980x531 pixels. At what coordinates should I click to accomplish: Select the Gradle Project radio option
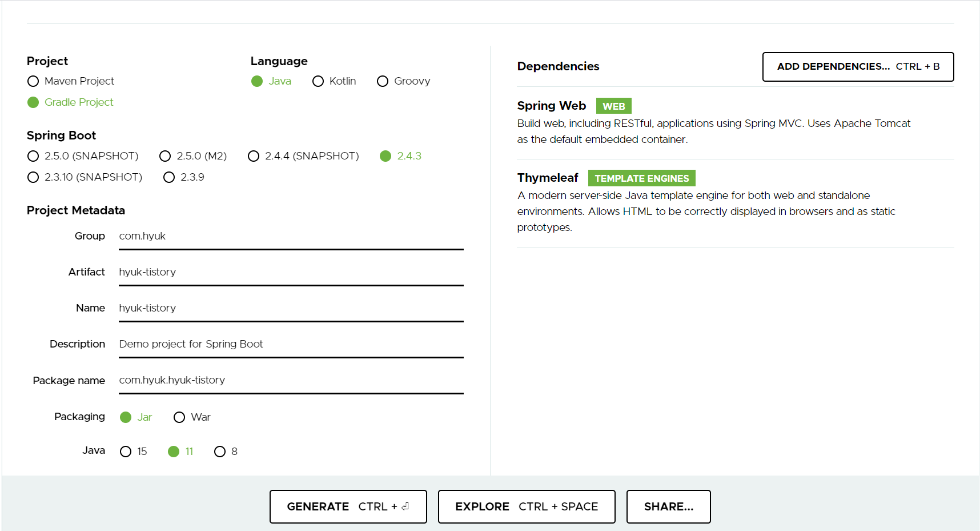click(x=70, y=102)
